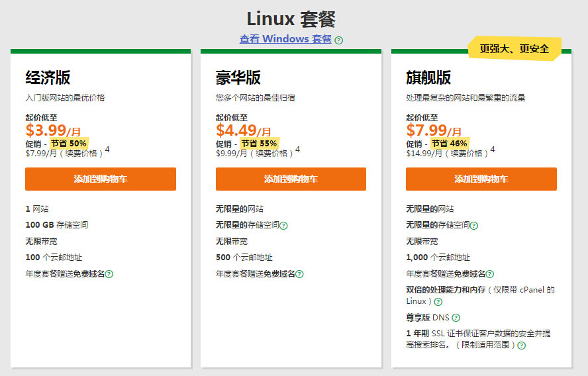Open free domain help icon in 旗舰版 plan
588x376 pixels.
click(x=490, y=274)
